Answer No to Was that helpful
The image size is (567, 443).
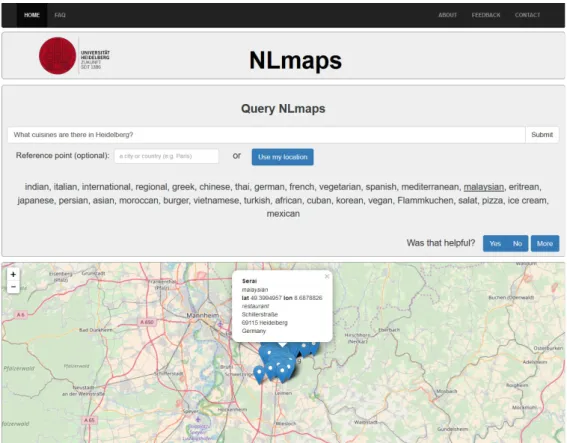coord(517,244)
